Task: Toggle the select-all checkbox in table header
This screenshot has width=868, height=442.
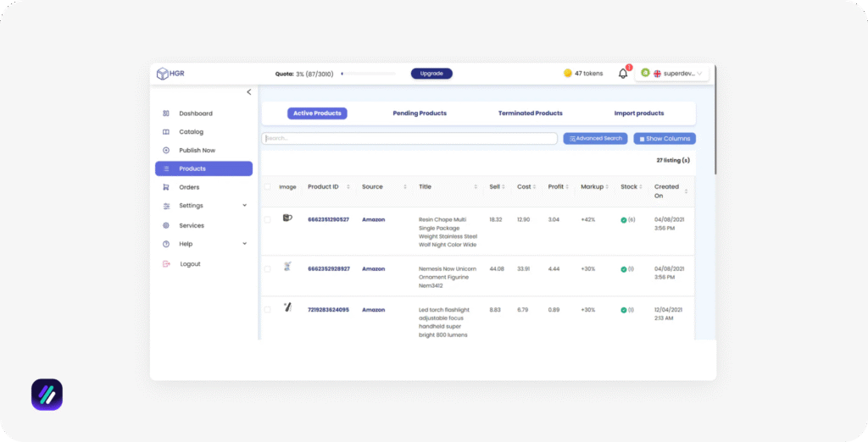Action: click(x=268, y=187)
